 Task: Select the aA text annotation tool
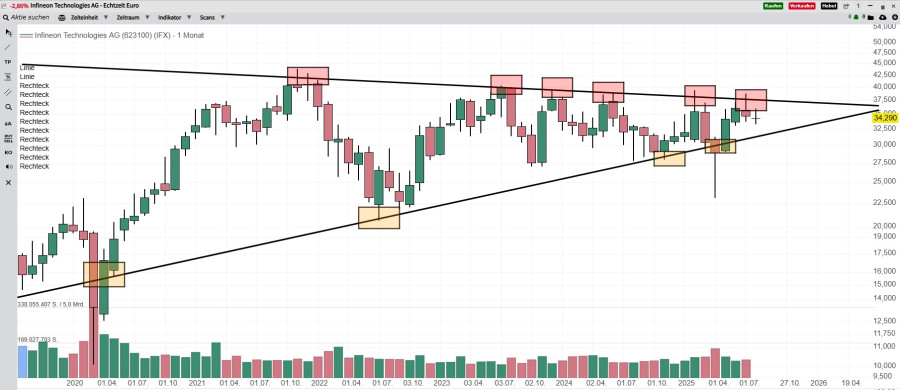point(8,123)
